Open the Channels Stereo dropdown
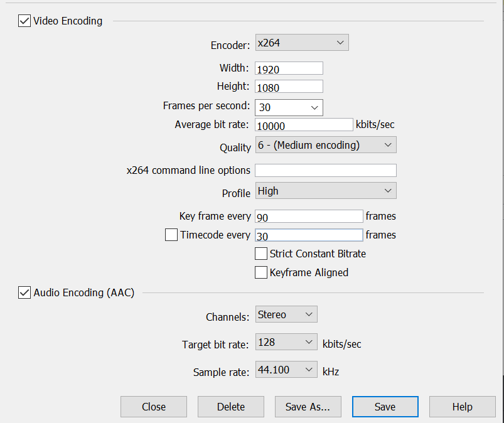The image size is (504, 423). [286, 314]
